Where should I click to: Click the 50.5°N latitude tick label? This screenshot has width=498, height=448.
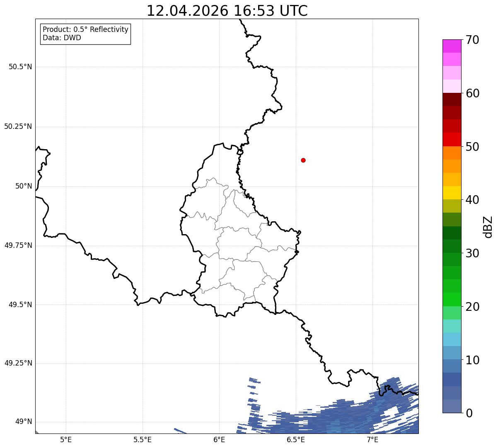tap(20, 67)
